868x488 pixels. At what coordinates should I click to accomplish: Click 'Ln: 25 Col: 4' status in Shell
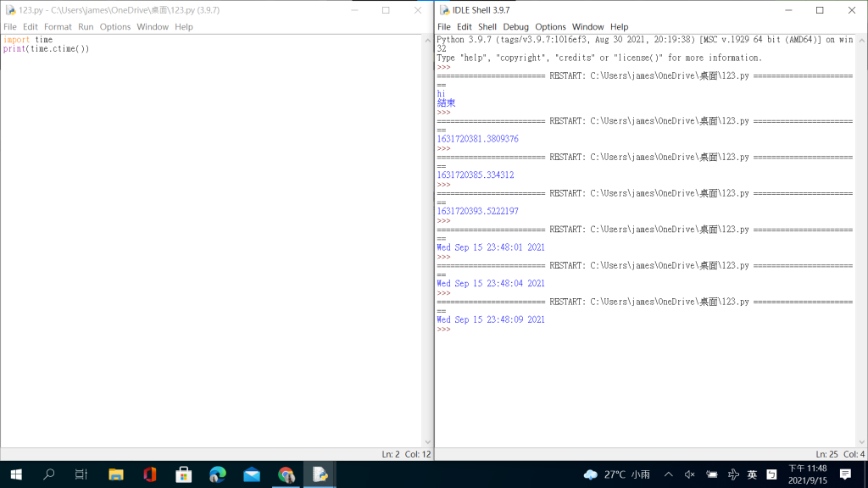click(x=840, y=454)
